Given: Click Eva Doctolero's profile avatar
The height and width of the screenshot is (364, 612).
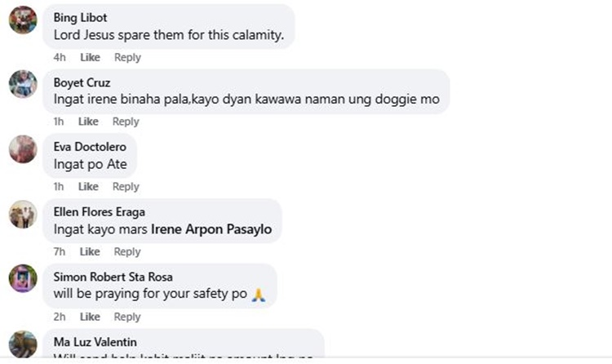Looking at the screenshot, I should (23, 149).
